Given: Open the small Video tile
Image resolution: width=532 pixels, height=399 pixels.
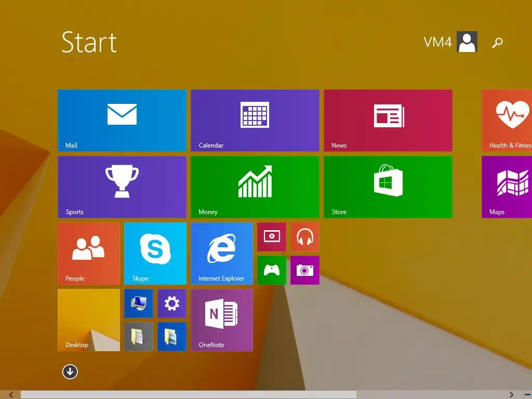Looking at the screenshot, I should [272, 237].
